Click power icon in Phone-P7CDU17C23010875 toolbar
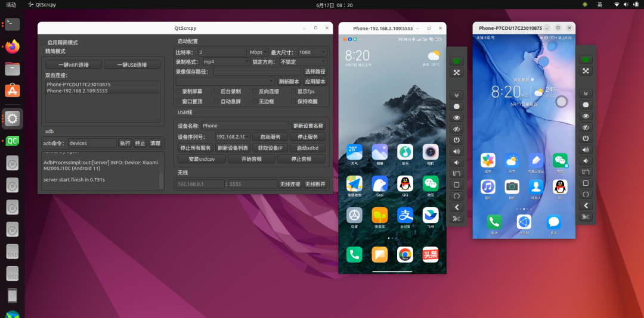Viewport: 644px width, 318px height. point(586,138)
